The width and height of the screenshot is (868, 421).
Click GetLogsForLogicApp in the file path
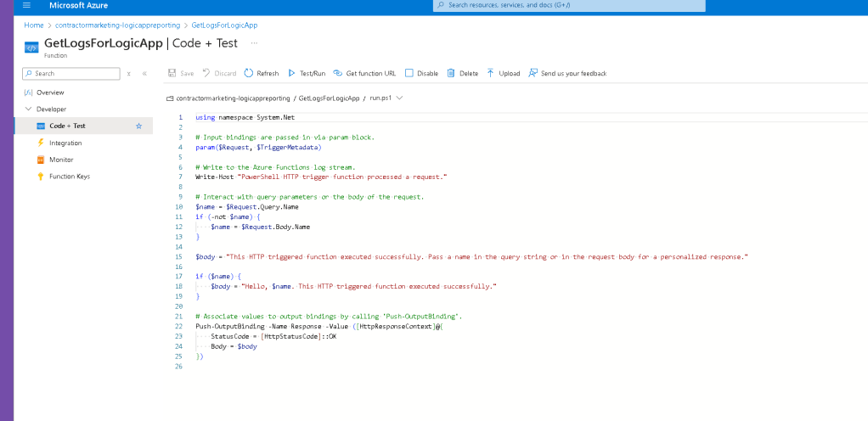click(330, 98)
